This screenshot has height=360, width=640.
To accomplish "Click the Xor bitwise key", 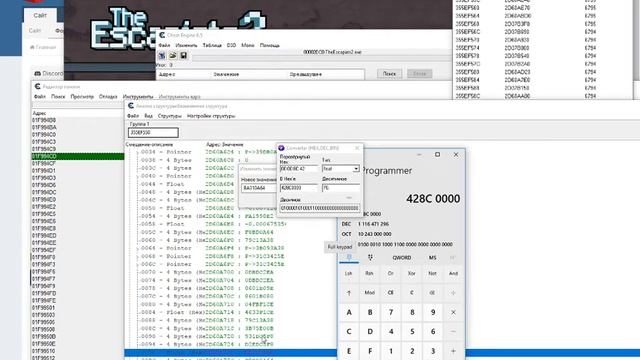I will click(411, 273).
